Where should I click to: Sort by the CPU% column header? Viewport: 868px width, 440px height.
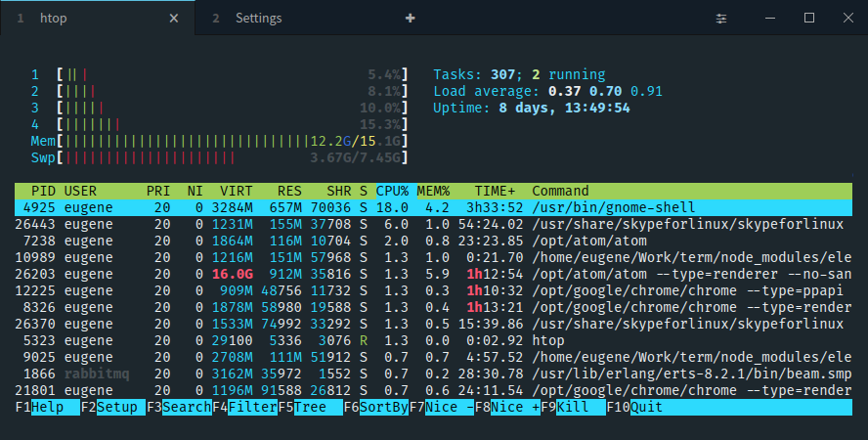click(x=392, y=191)
